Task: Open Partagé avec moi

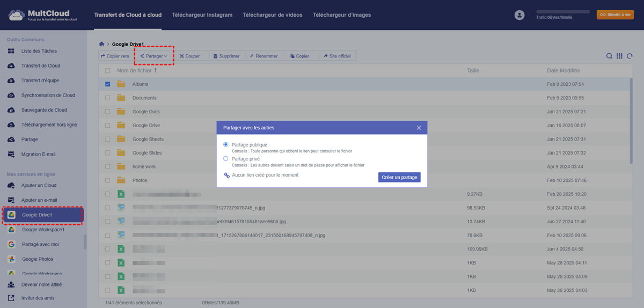Action: (40, 244)
